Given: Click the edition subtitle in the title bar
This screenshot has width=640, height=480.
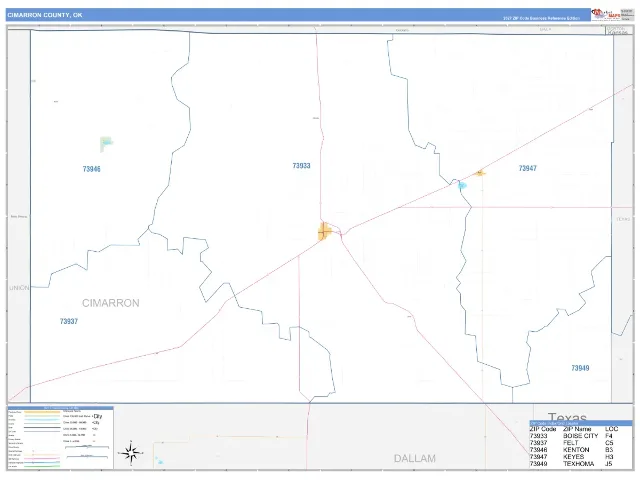Looking at the screenshot, I should click(x=541, y=18).
